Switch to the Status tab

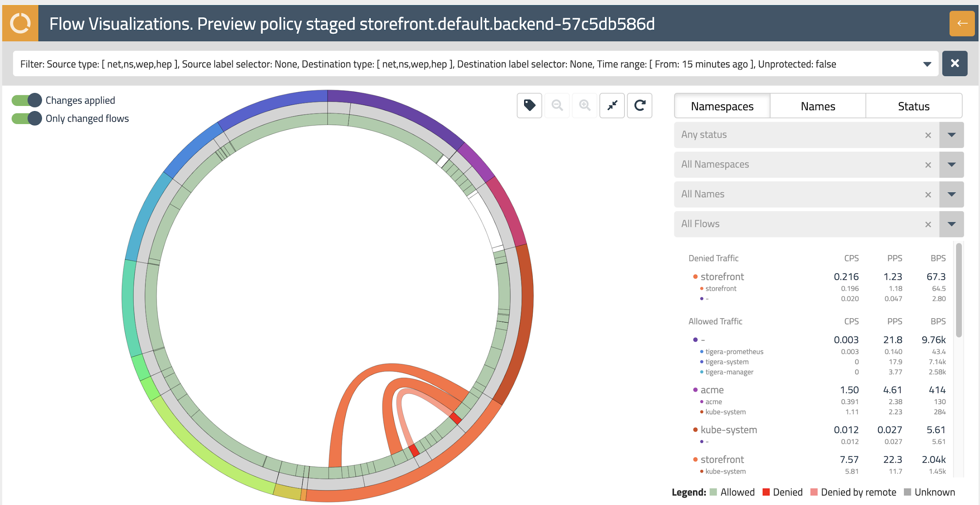tap(913, 106)
